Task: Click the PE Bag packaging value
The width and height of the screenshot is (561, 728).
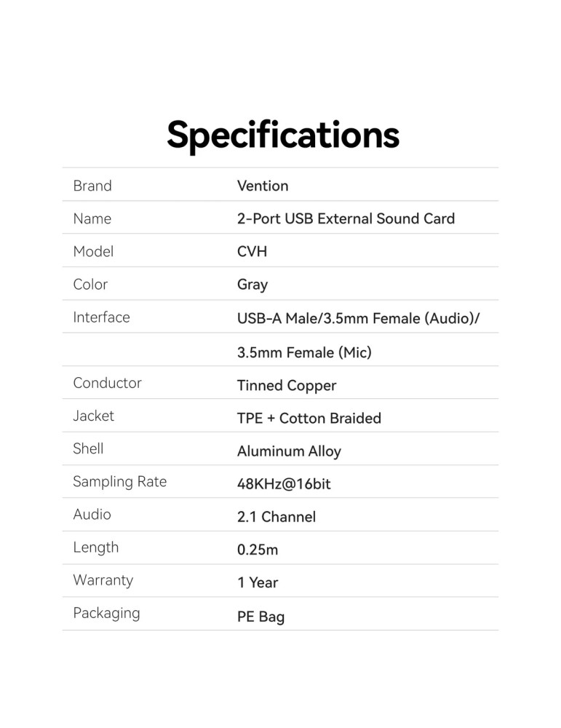Action: point(260,617)
